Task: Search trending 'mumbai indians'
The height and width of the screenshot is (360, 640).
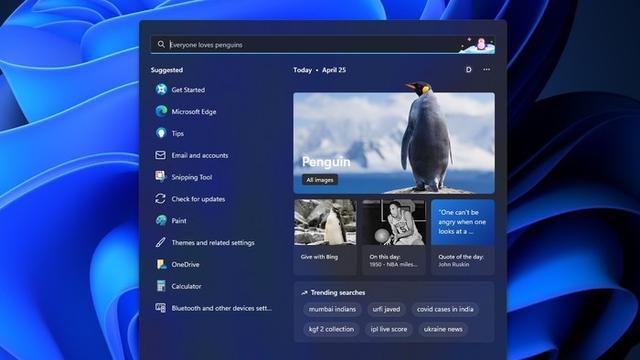Action: (x=332, y=309)
